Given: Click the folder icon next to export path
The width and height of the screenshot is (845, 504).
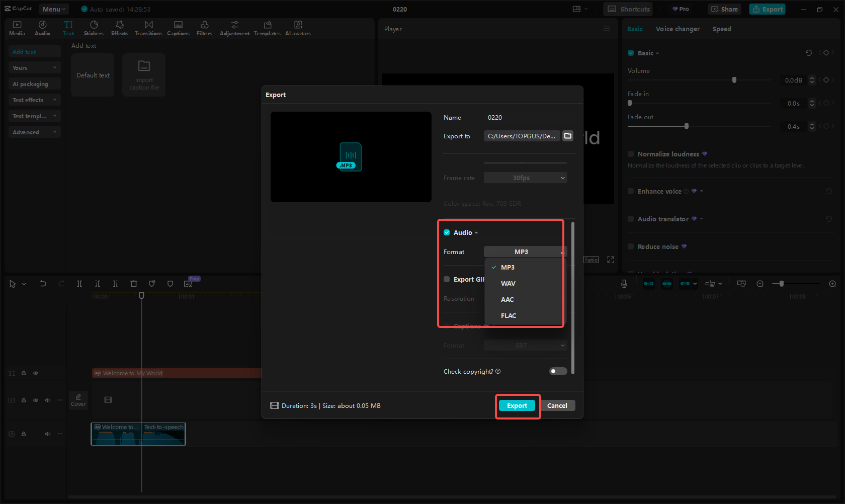Looking at the screenshot, I should tap(568, 136).
